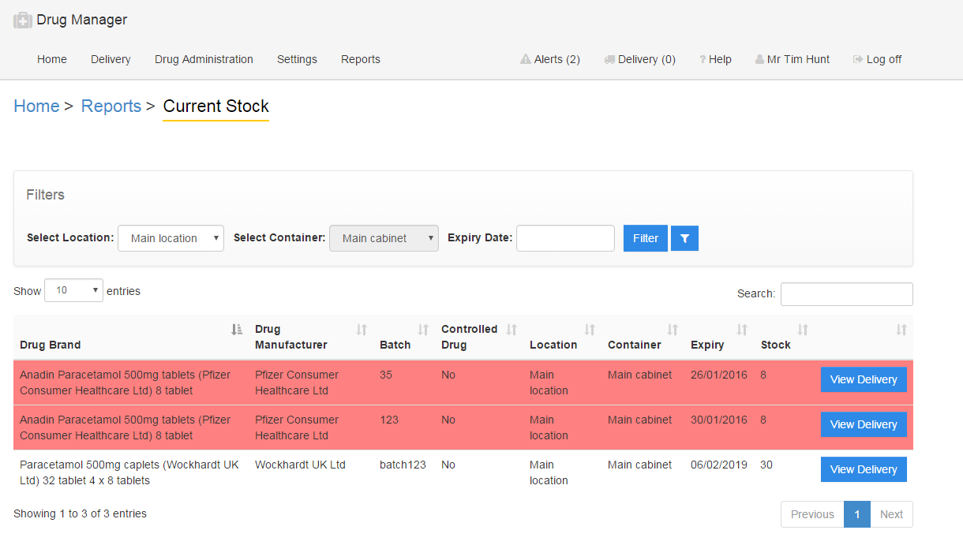Open the Drug Administration menu
The width and height of the screenshot is (963, 560).
click(204, 59)
